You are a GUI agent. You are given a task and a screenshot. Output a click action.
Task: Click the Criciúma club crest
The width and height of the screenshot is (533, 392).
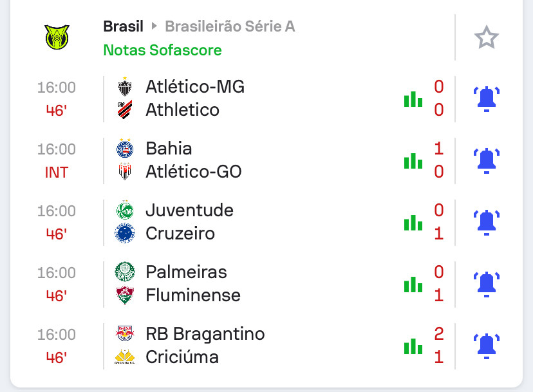coord(125,357)
